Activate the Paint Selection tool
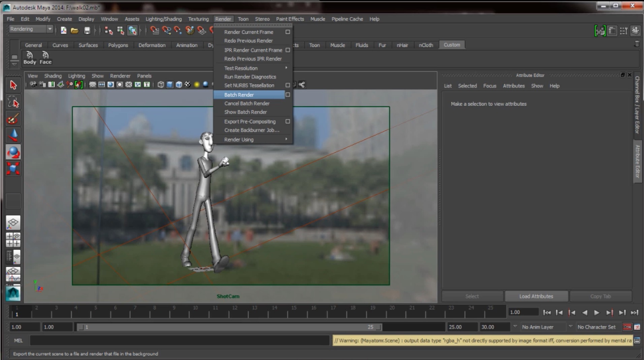Image resolution: width=644 pixels, height=360 pixels. [13, 119]
